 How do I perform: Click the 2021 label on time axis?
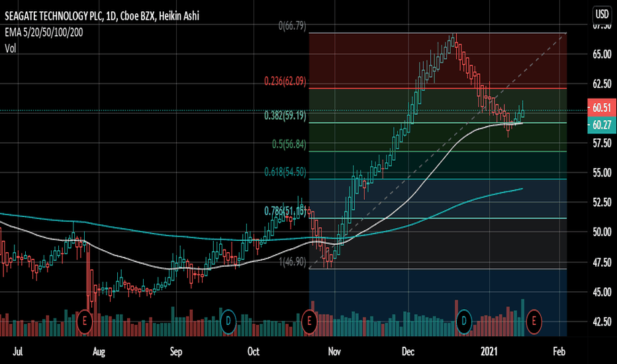pyautogui.click(x=489, y=351)
